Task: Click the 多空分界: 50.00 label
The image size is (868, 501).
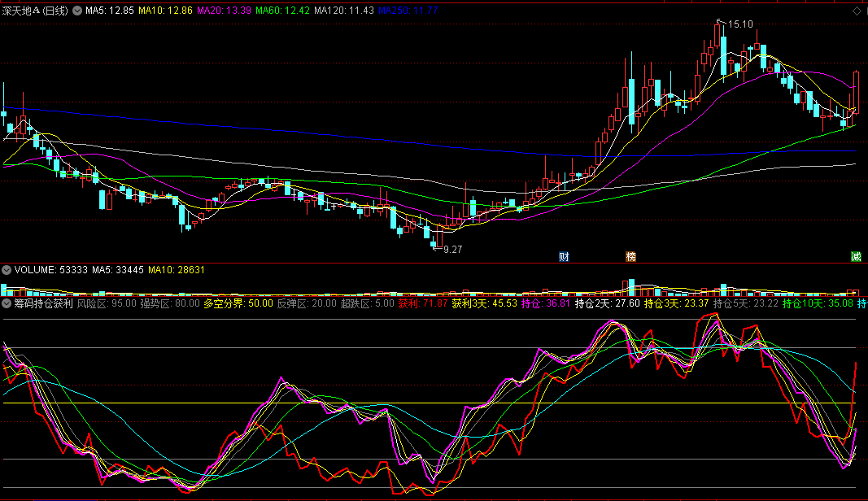Action: pyautogui.click(x=238, y=303)
